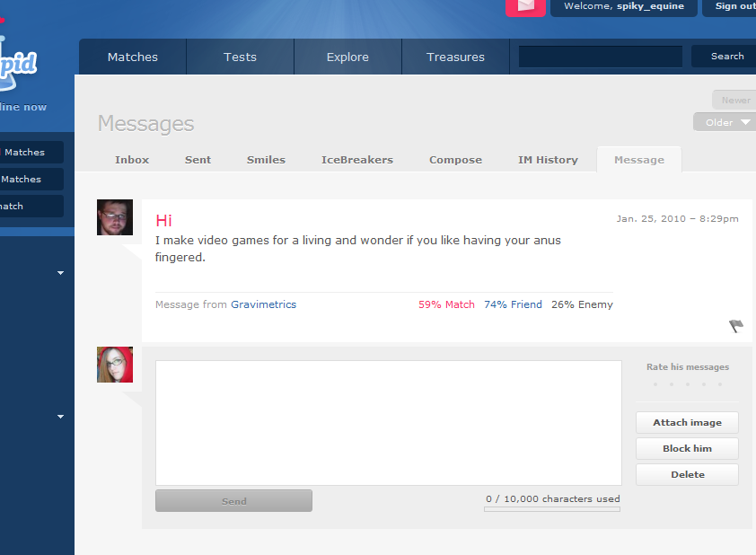Click the sender's profile photo thumbnail

point(115,217)
